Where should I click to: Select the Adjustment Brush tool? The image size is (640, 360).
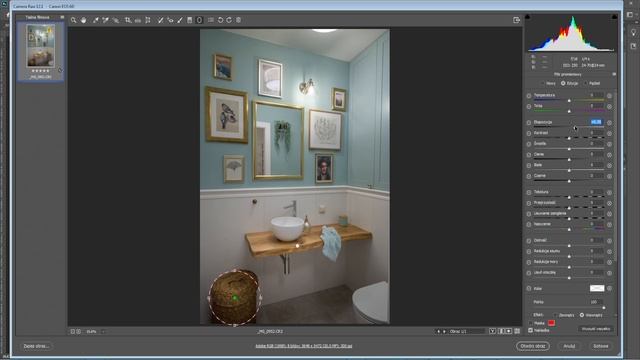click(180, 20)
